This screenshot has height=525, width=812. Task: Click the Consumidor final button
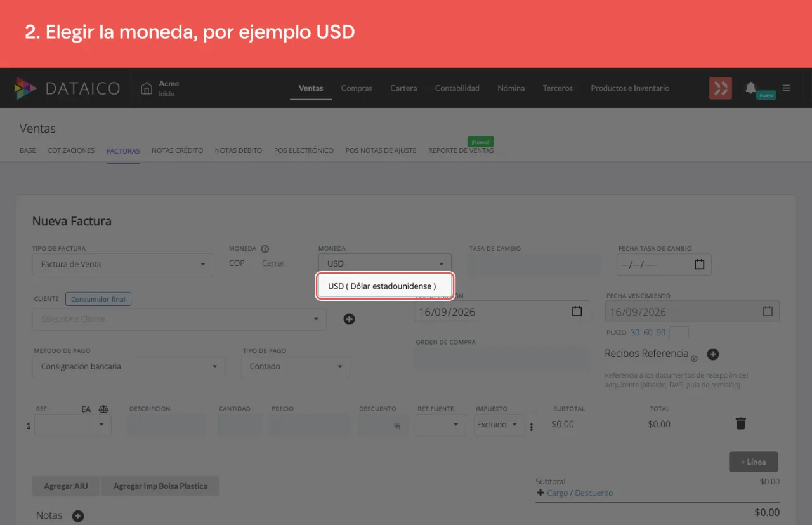tap(98, 299)
